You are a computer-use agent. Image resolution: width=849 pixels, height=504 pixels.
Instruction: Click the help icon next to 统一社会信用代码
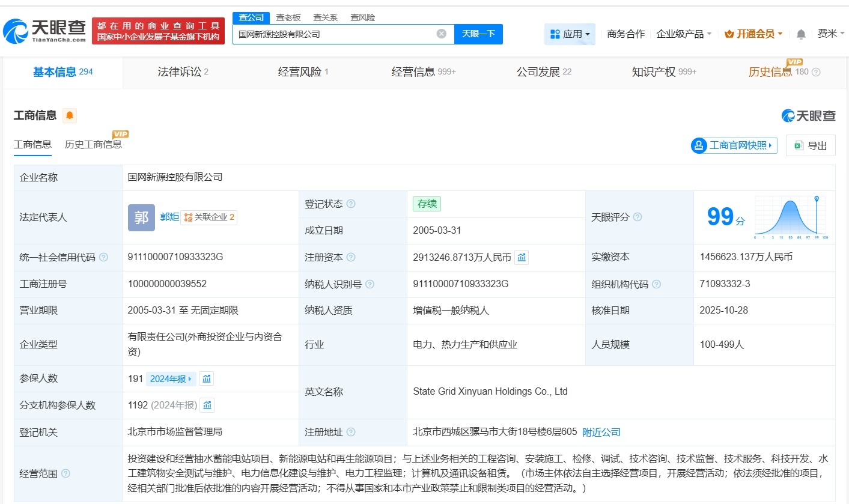pos(103,257)
